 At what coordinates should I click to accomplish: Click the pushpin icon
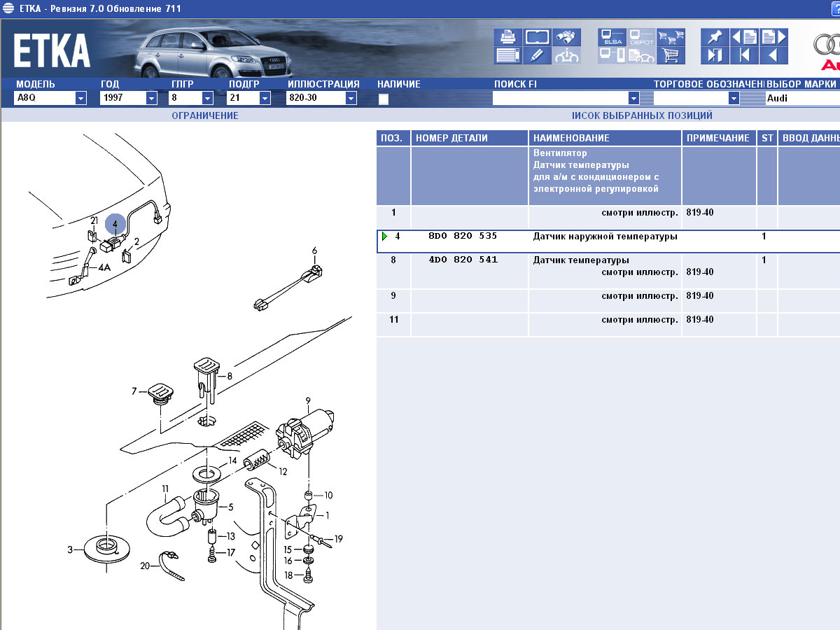coord(714,37)
